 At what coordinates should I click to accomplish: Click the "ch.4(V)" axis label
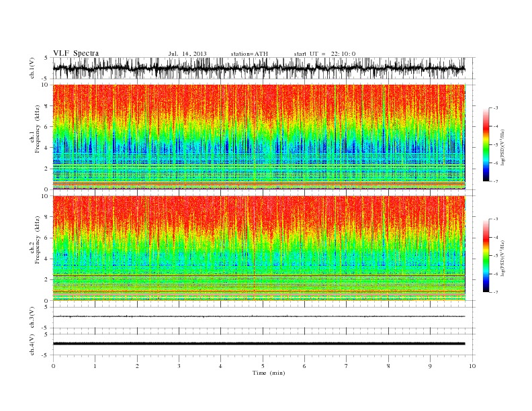32,345
